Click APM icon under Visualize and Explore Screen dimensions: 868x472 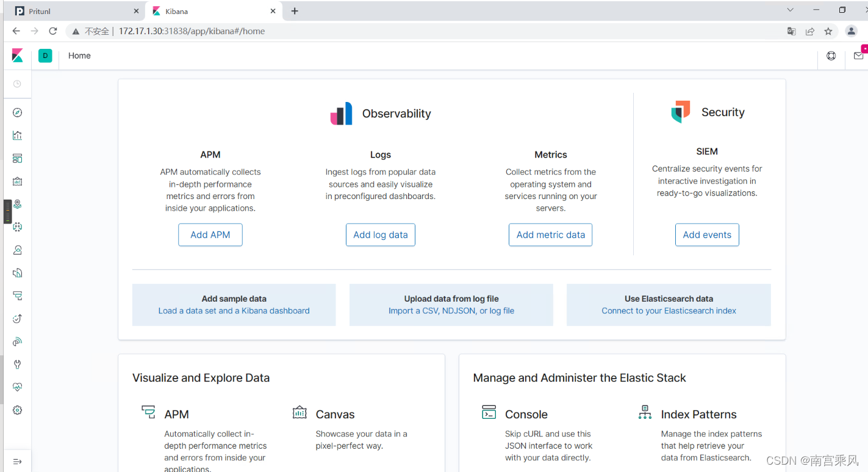pos(148,412)
